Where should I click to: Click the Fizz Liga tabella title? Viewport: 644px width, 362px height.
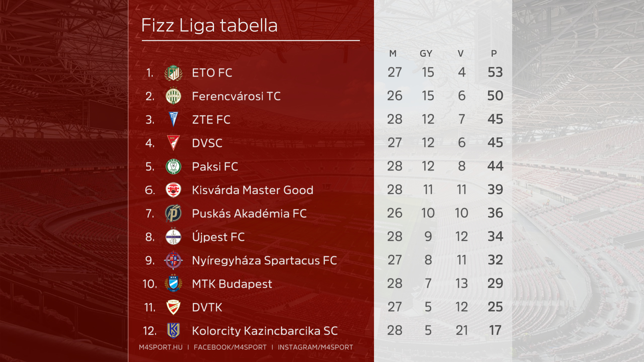click(210, 25)
